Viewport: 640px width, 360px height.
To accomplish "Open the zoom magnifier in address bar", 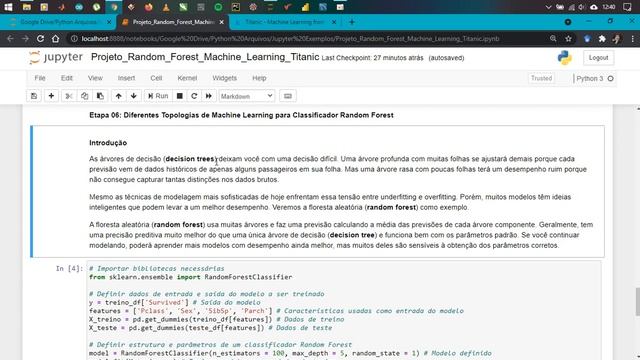I will pyautogui.click(x=553, y=39).
